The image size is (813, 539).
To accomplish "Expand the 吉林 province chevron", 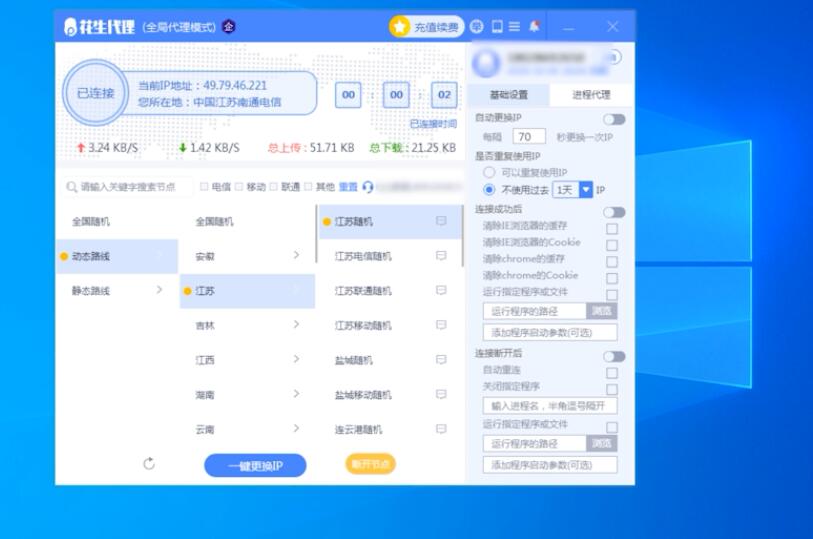I will (x=296, y=324).
